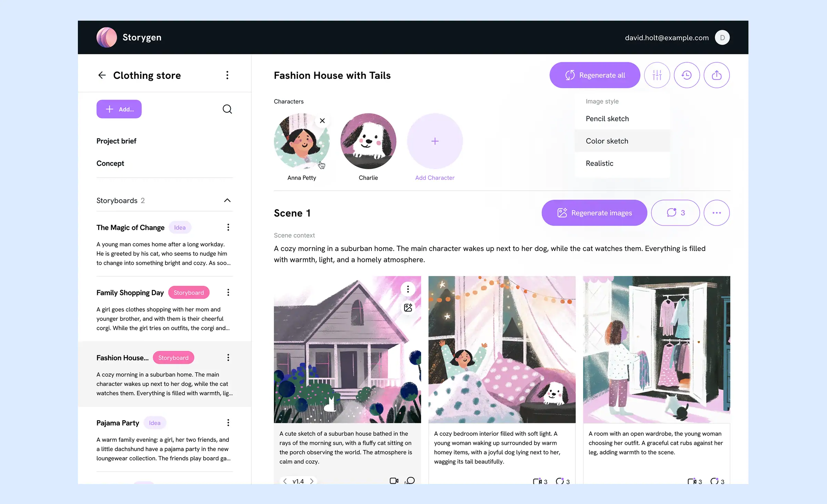Screen dimensions: 827x504
Task: Go to previous version before v1.4
Action: 285,481
